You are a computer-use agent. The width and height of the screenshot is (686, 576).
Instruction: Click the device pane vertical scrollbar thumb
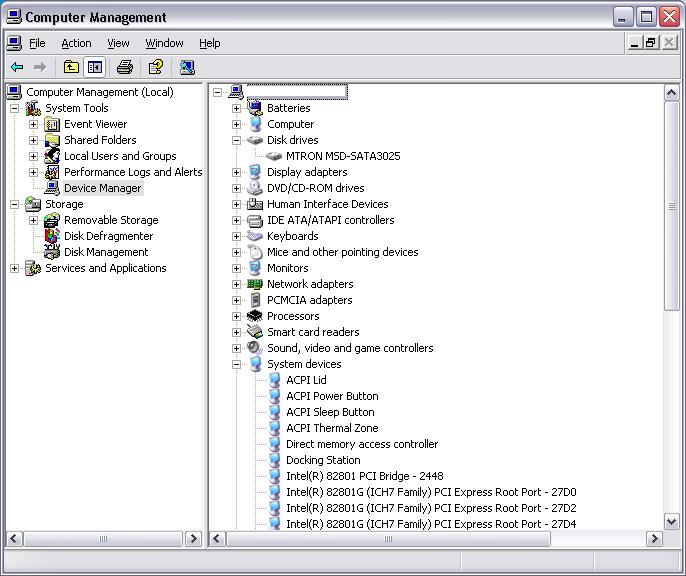pos(672,206)
